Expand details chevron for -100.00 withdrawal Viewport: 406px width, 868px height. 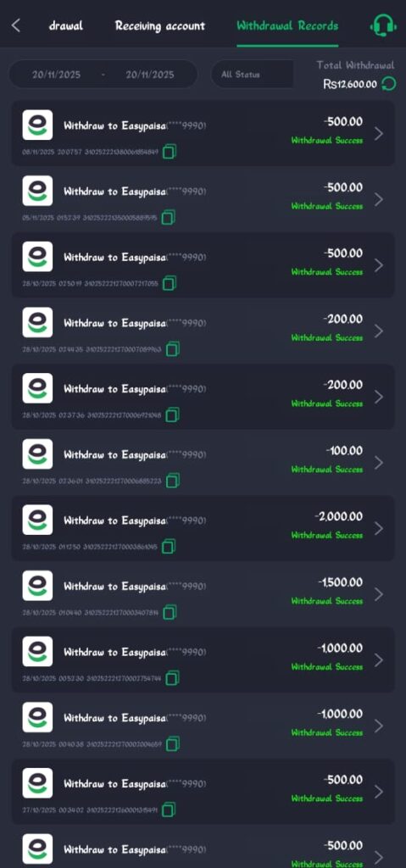click(379, 463)
